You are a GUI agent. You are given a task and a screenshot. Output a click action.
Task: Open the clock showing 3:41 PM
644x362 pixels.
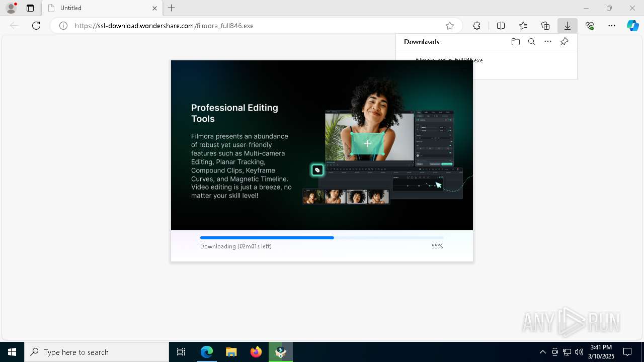coord(601,352)
